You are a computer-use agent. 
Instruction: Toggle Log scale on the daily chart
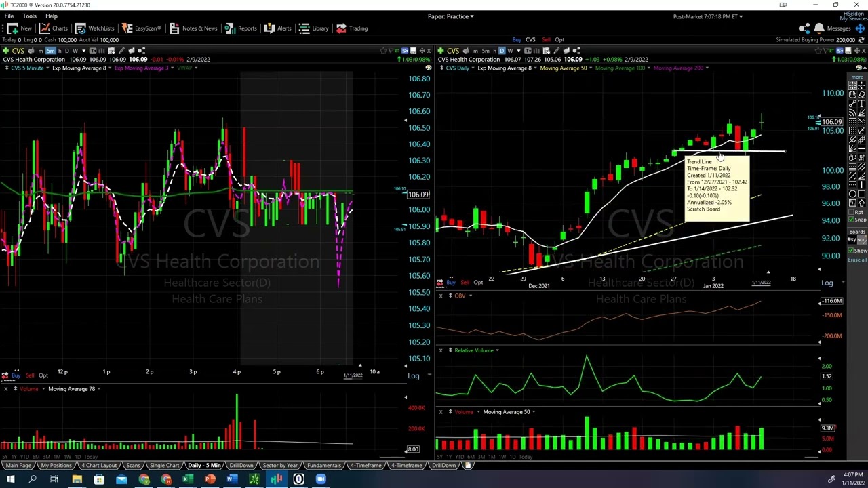coord(827,283)
